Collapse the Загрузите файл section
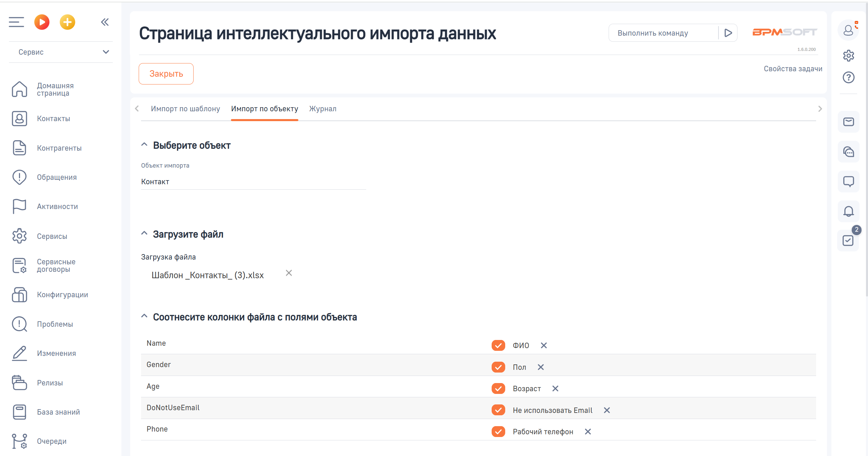Viewport: 868px width, 456px height. click(144, 233)
